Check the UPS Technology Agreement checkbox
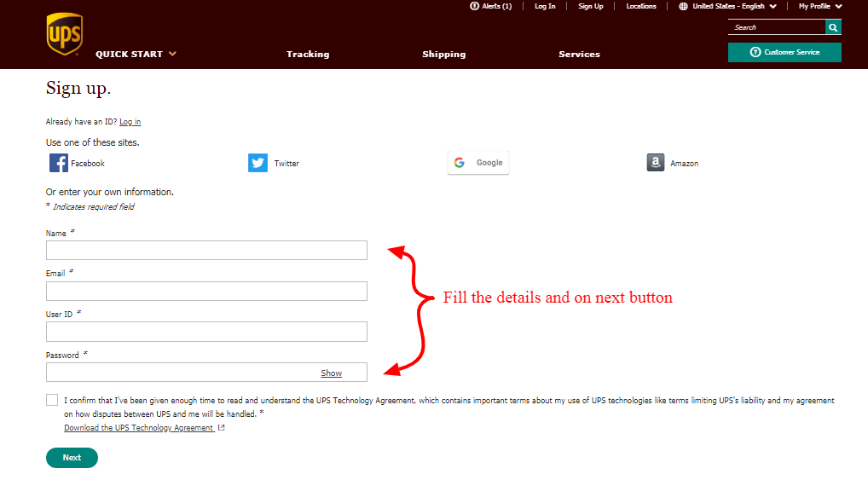 [52, 400]
